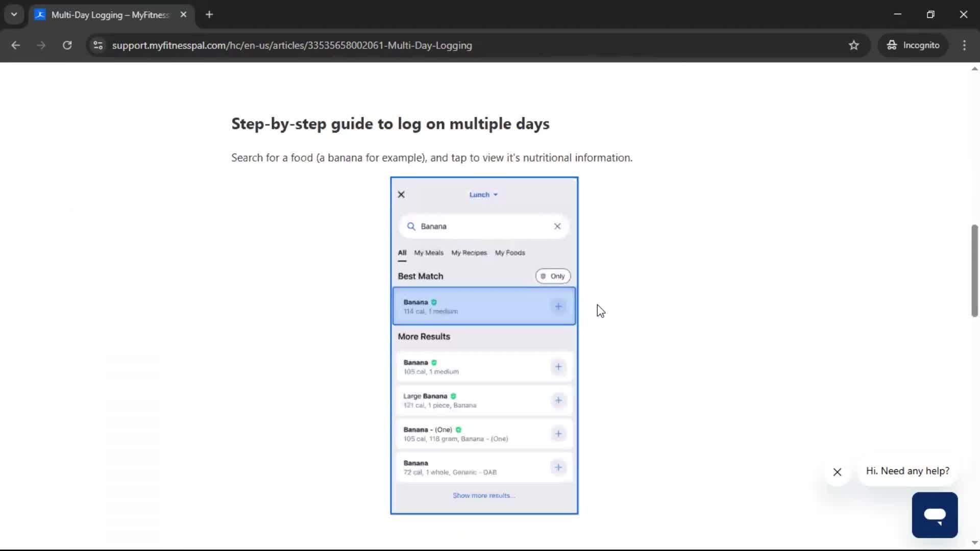The width and height of the screenshot is (980, 551).
Task: Go back to the previous page
Action: pos(15,45)
